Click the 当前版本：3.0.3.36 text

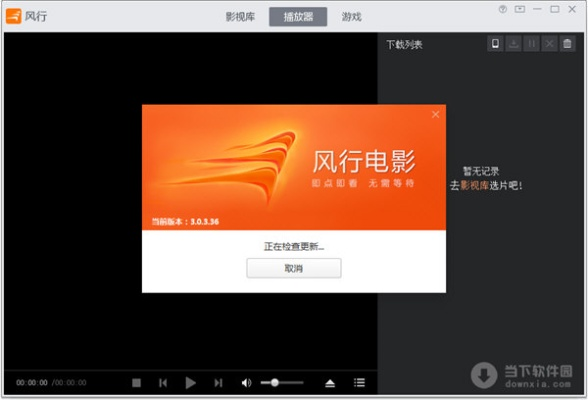[x=185, y=222]
